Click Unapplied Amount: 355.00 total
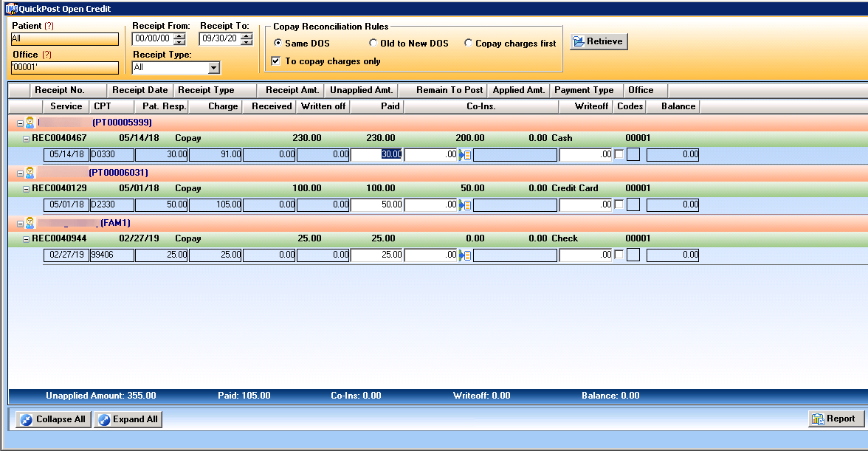The height and width of the screenshot is (451, 868). [x=100, y=396]
